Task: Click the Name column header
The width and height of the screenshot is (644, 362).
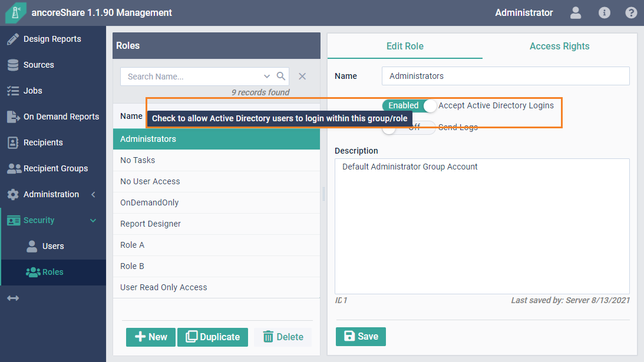Action: (131, 116)
